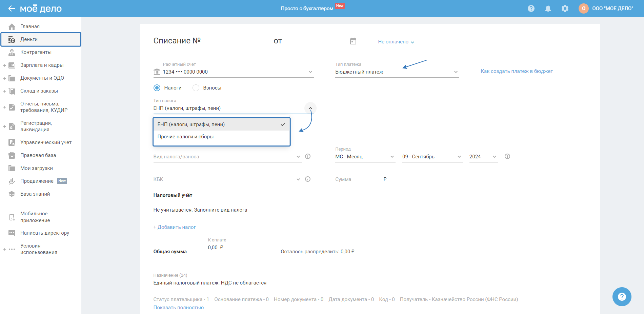Screen dimensions: 644x314
Task: Open the help question mark icon in header
Action: click(531, 8)
